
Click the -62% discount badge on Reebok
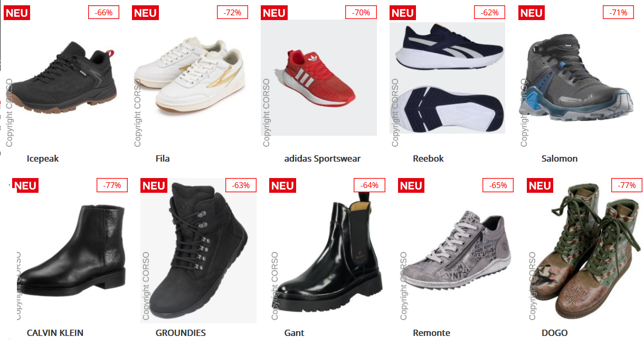490,12
